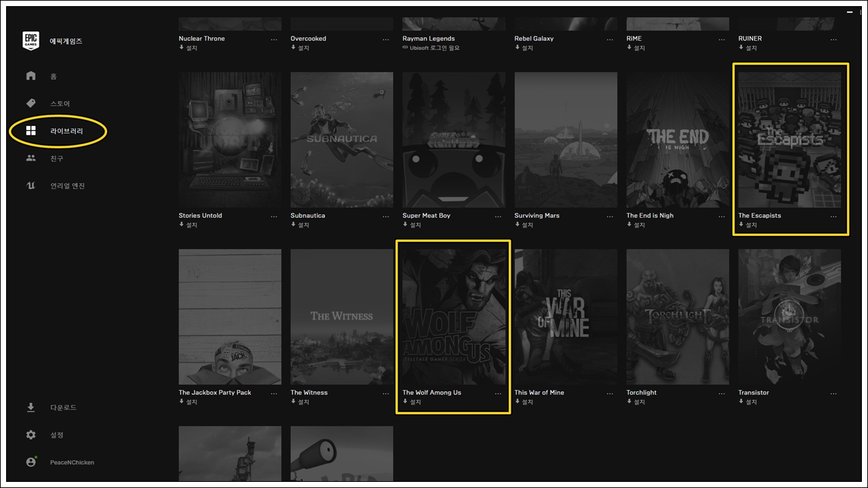Install This War of Mine via 설치
The width and height of the screenshot is (868, 488).
524,402
